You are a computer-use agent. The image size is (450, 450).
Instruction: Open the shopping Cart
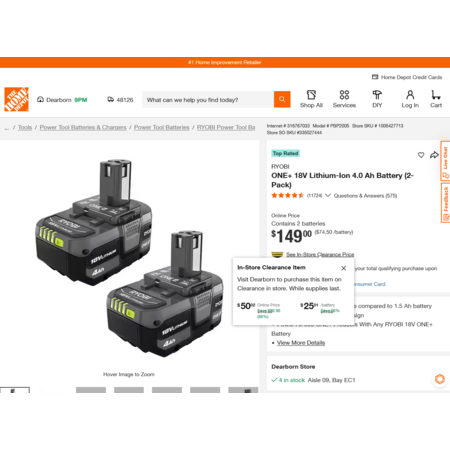[436, 99]
